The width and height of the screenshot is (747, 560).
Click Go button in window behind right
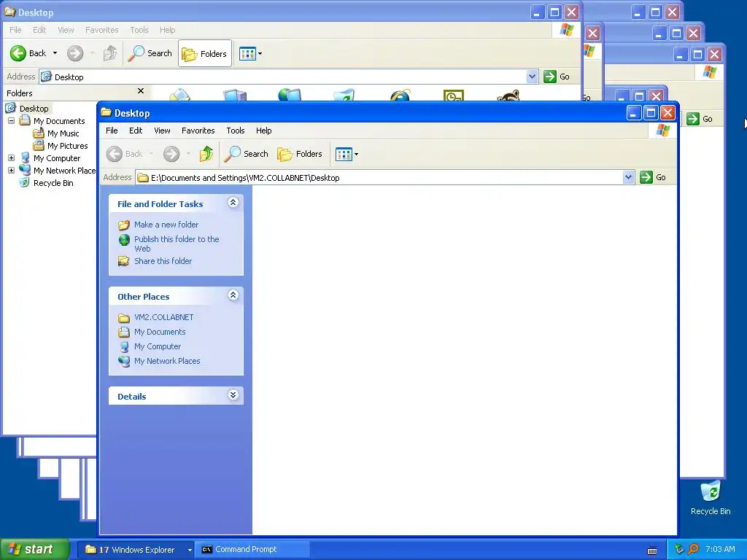click(700, 119)
